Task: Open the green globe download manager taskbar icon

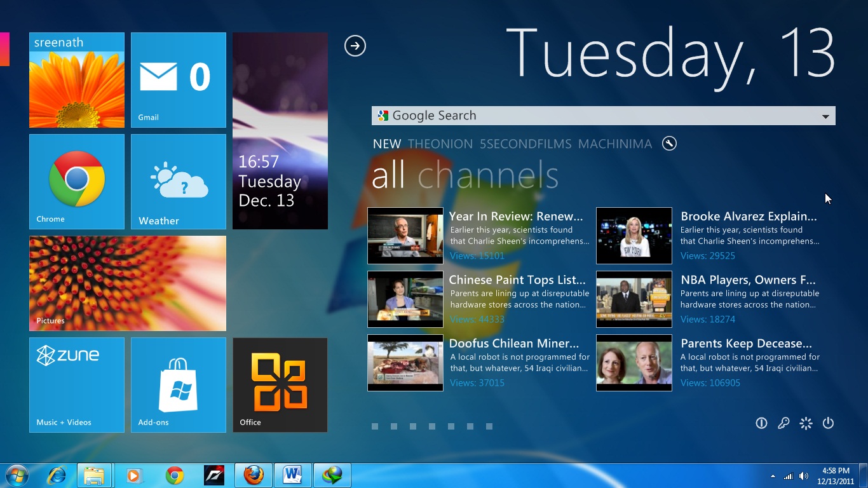Action: click(x=332, y=475)
